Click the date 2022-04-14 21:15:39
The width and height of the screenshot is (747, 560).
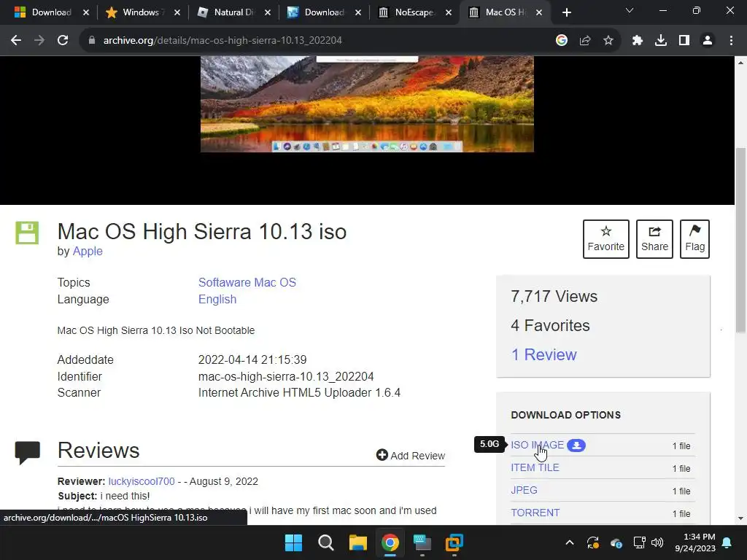[252, 359]
